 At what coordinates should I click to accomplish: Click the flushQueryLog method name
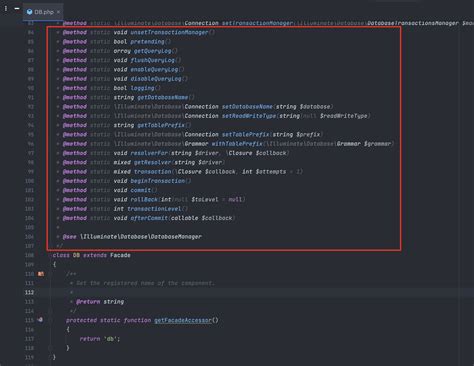point(152,60)
